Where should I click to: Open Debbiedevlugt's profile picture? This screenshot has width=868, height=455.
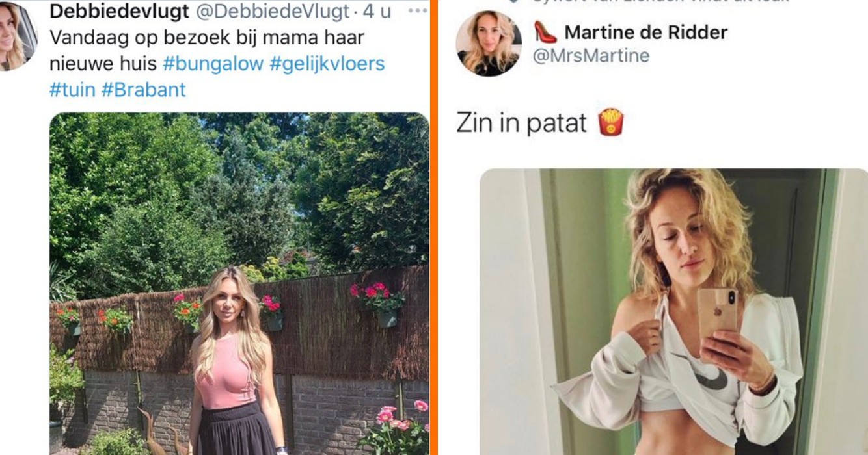pos(14,36)
